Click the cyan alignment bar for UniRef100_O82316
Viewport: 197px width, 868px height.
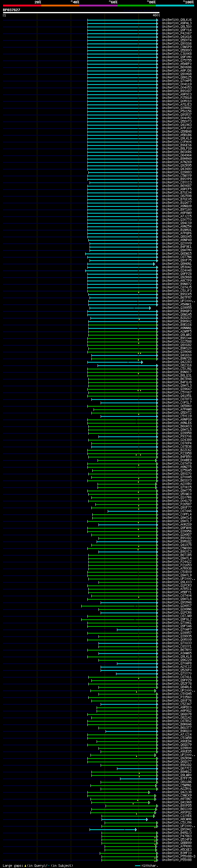(128, 365)
